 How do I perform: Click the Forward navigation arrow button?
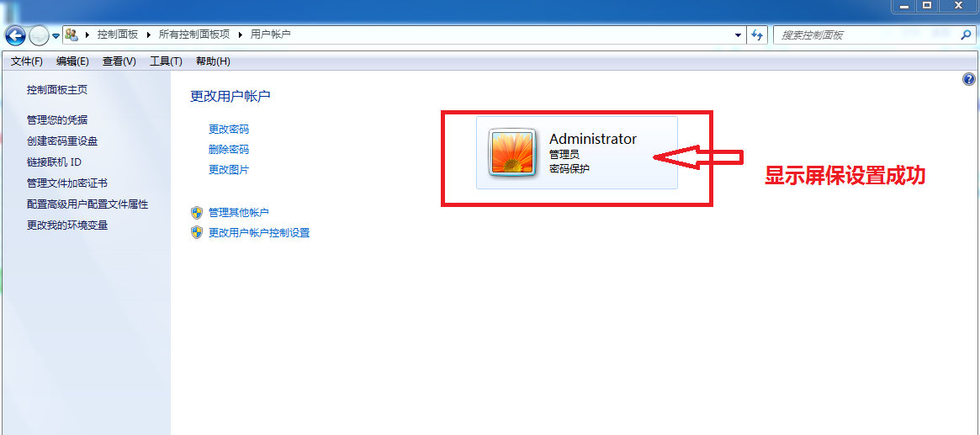(x=39, y=35)
